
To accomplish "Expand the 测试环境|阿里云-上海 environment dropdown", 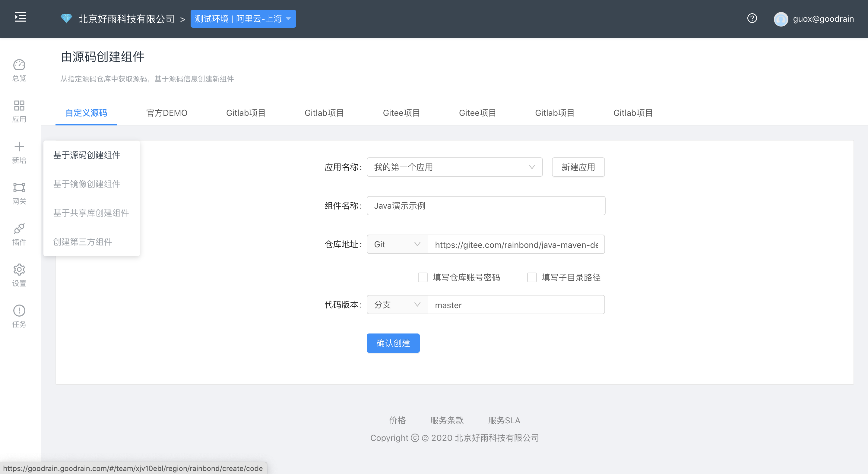I will click(243, 19).
